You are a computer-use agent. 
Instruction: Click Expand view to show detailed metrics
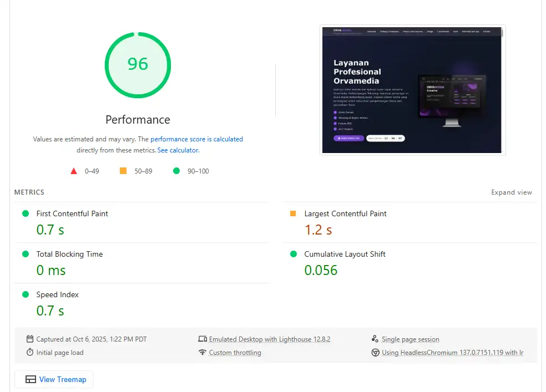pyautogui.click(x=511, y=192)
